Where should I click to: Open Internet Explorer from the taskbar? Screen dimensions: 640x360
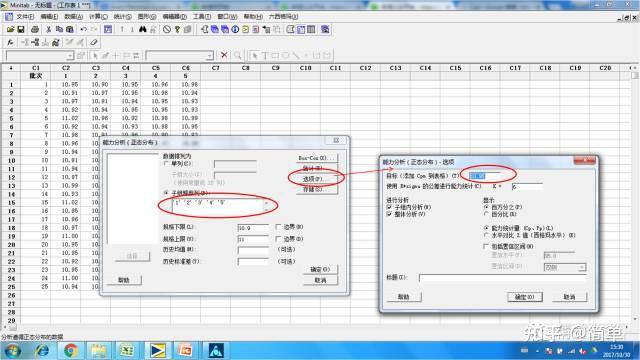point(42,351)
